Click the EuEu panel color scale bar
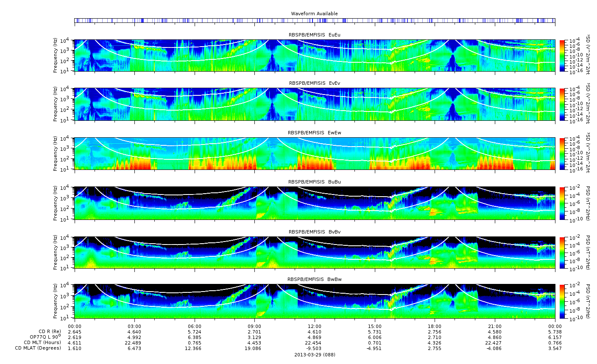The height and width of the screenshot is (364, 597). 562,56
